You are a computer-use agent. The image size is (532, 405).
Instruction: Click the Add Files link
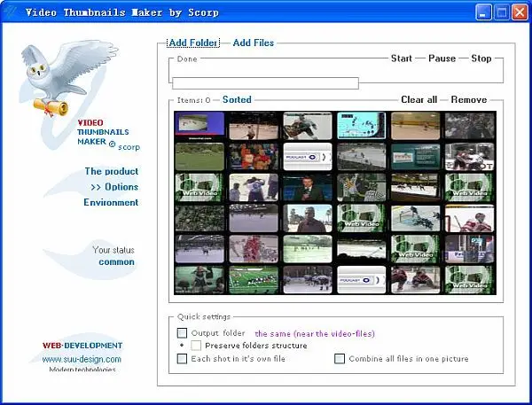tap(254, 43)
